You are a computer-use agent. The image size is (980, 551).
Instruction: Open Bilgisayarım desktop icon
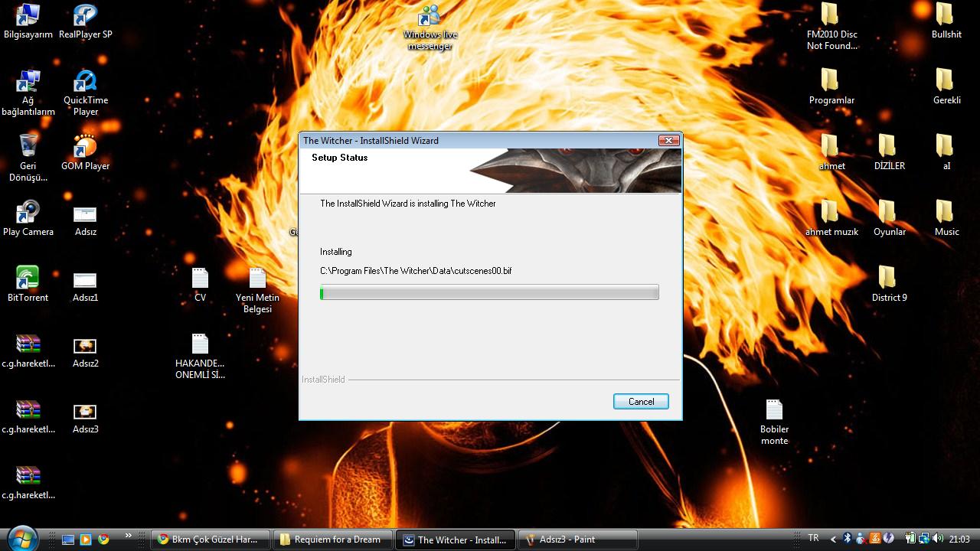[x=28, y=21]
